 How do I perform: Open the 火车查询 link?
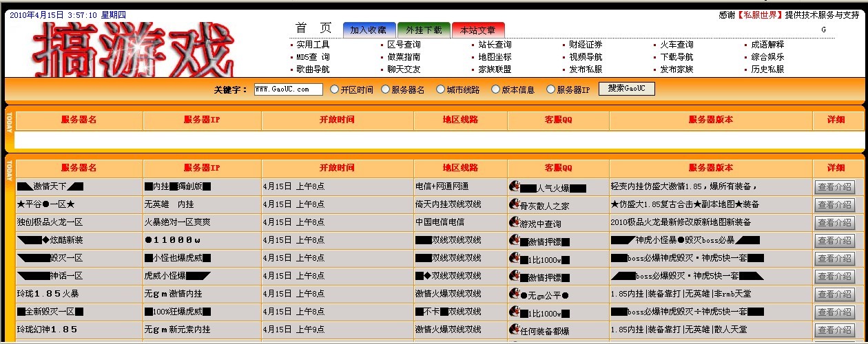(x=676, y=45)
